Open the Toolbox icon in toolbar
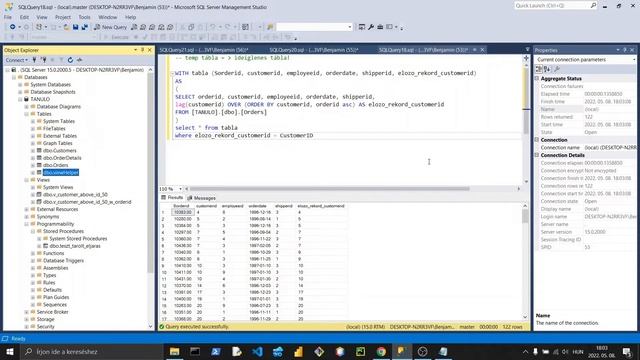The width and height of the screenshot is (640, 360). (380, 27)
